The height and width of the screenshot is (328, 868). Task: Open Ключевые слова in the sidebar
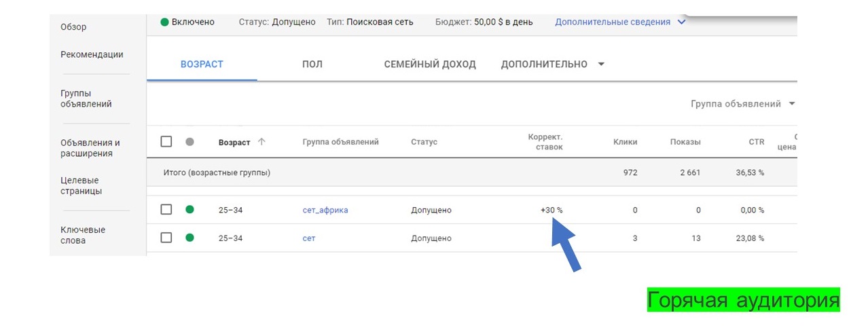click(83, 235)
